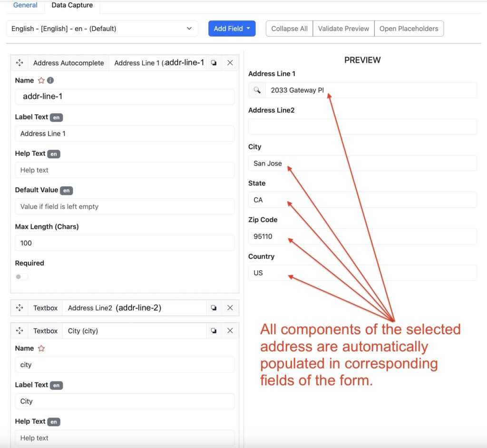Click the Collapse All button
The width and height of the screenshot is (487, 448).
(x=289, y=29)
